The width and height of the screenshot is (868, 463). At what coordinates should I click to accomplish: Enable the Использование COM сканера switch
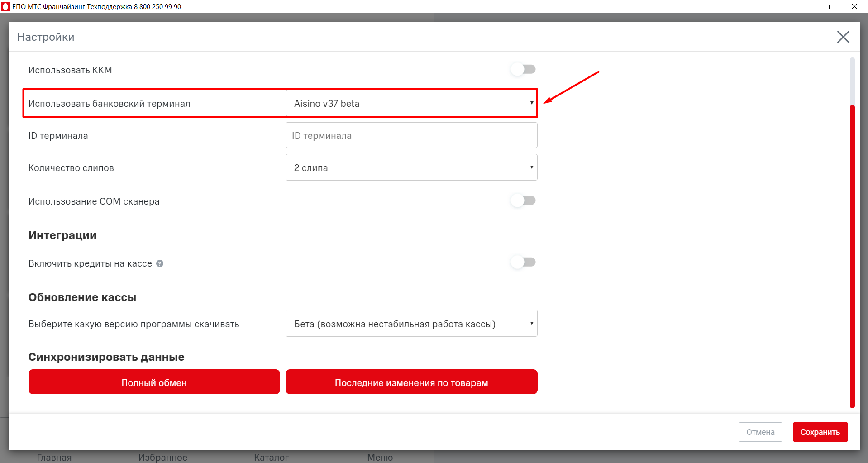tap(523, 200)
